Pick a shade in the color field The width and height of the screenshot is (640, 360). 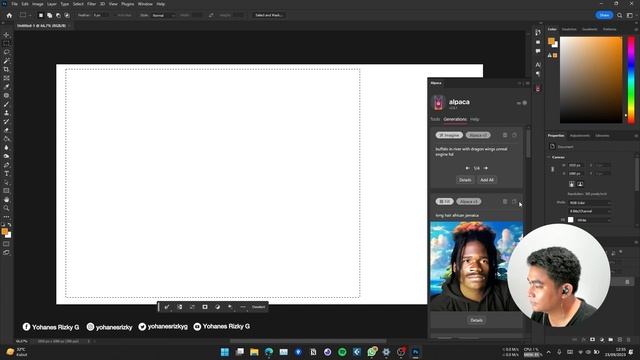pyautogui.click(x=591, y=80)
